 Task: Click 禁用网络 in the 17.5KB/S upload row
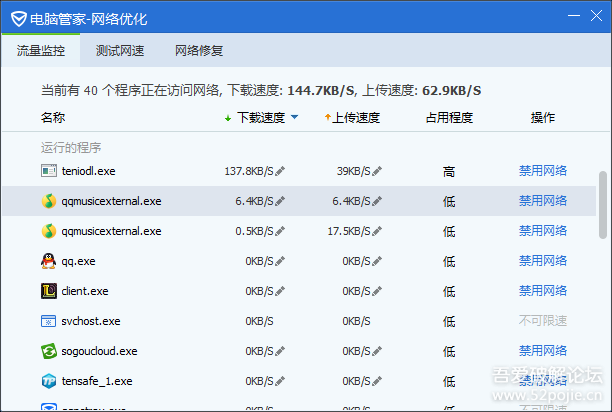(543, 231)
